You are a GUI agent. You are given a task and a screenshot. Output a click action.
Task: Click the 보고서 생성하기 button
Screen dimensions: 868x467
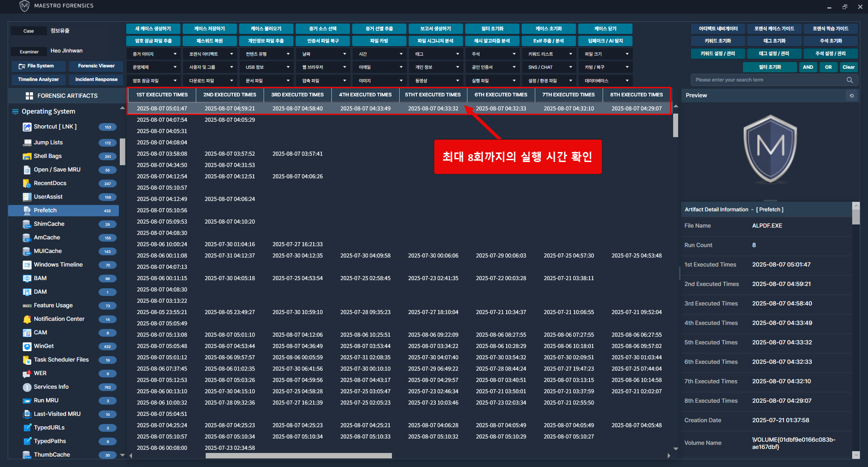[x=435, y=29]
